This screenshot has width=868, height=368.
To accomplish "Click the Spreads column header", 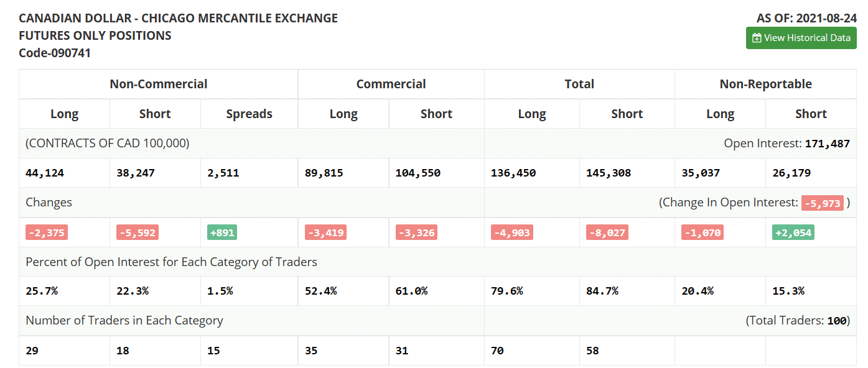I will (249, 114).
